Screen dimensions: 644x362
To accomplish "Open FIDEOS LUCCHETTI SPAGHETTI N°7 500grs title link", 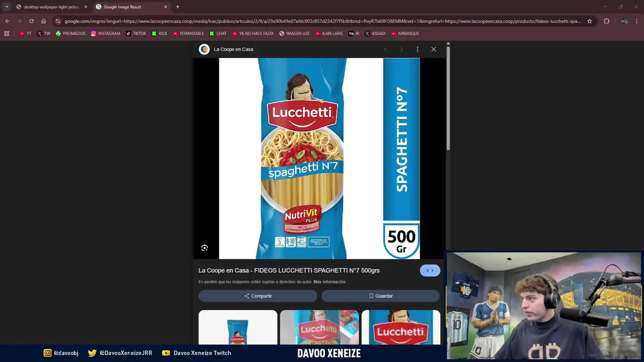I will click(289, 270).
